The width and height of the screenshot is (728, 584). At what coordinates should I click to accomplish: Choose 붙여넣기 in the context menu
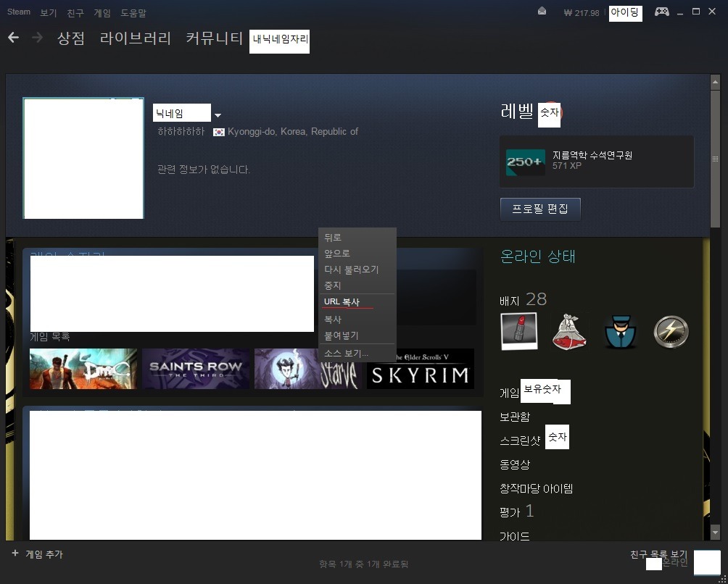[357, 335]
